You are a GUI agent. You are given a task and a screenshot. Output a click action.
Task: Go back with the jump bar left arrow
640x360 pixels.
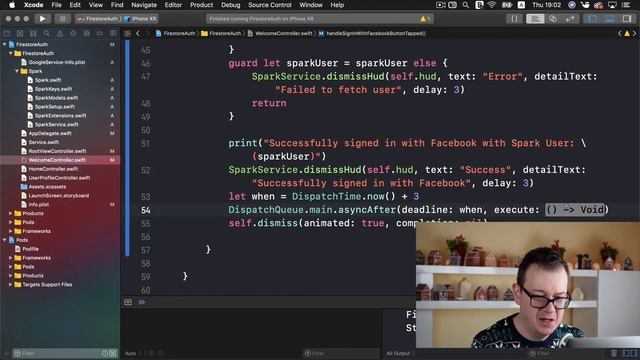point(138,33)
